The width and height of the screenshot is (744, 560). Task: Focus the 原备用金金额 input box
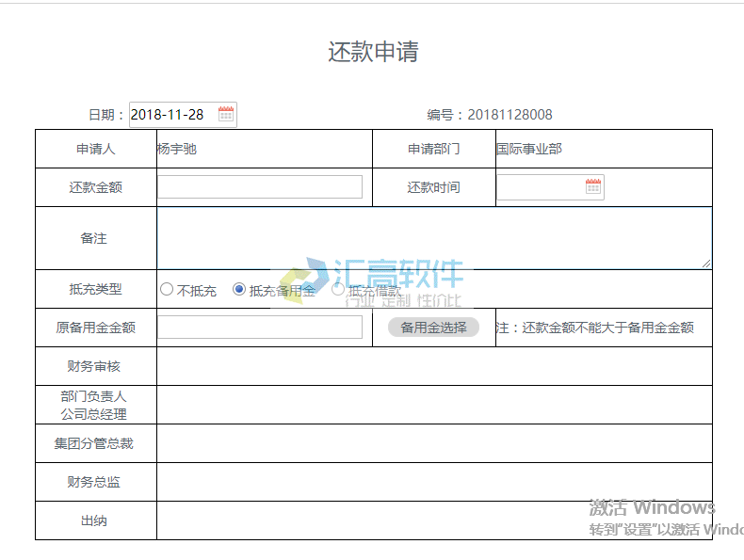[x=259, y=328]
